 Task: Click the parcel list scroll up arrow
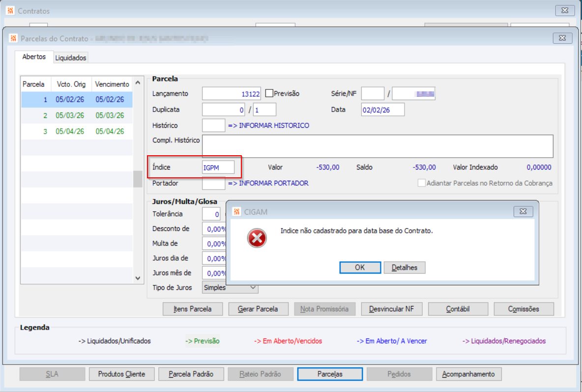click(x=138, y=83)
